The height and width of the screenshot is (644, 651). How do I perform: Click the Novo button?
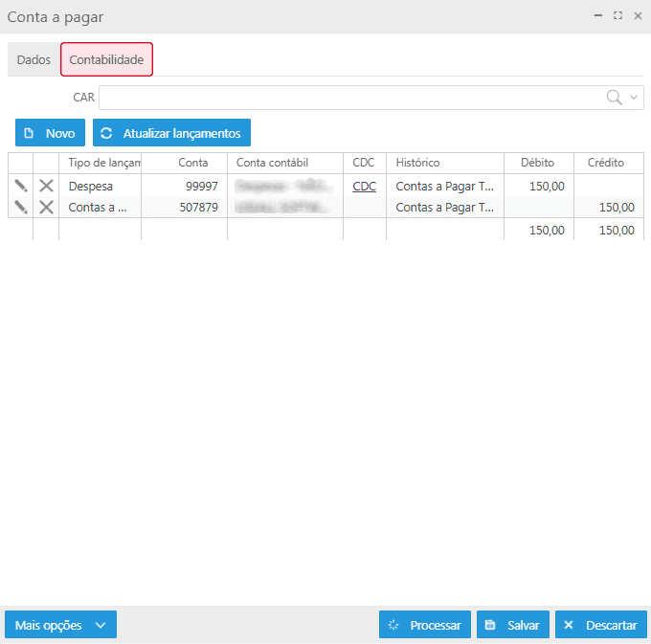pyautogui.click(x=50, y=133)
